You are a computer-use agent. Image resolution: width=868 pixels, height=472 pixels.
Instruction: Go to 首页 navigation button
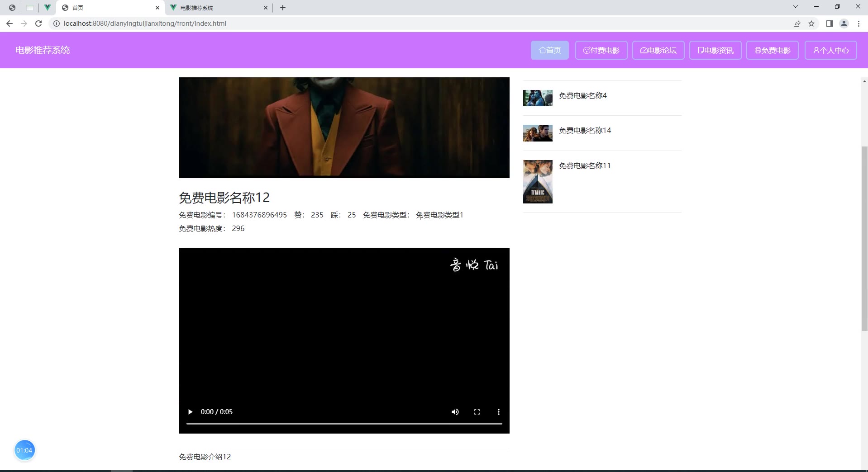[550, 50]
